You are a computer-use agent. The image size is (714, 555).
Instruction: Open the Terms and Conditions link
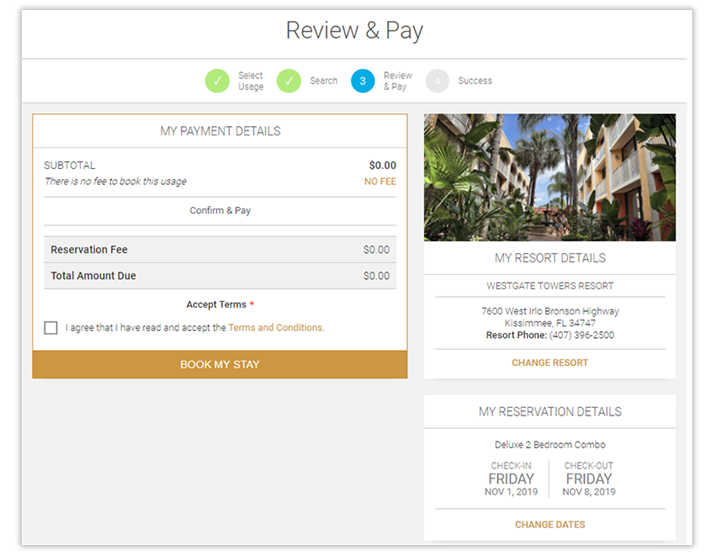[x=276, y=327]
